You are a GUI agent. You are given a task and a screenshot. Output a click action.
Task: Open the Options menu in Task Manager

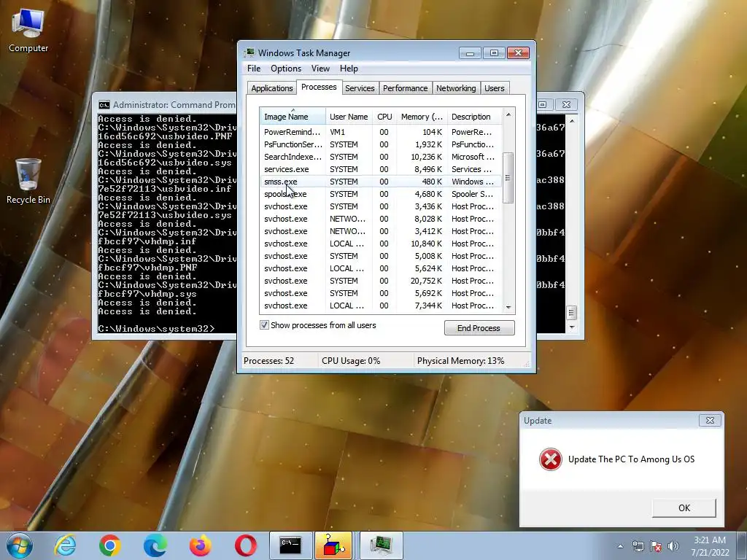(286, 69)
